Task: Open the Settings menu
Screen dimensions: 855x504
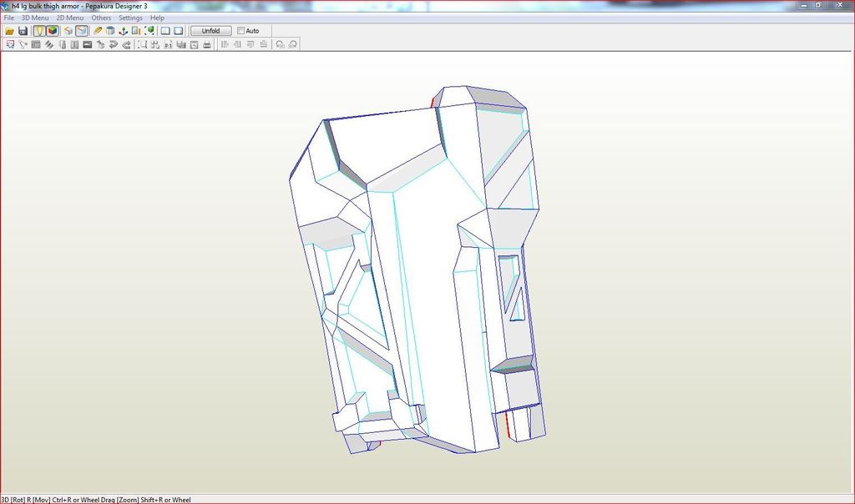Action: (x=130, y=18)
